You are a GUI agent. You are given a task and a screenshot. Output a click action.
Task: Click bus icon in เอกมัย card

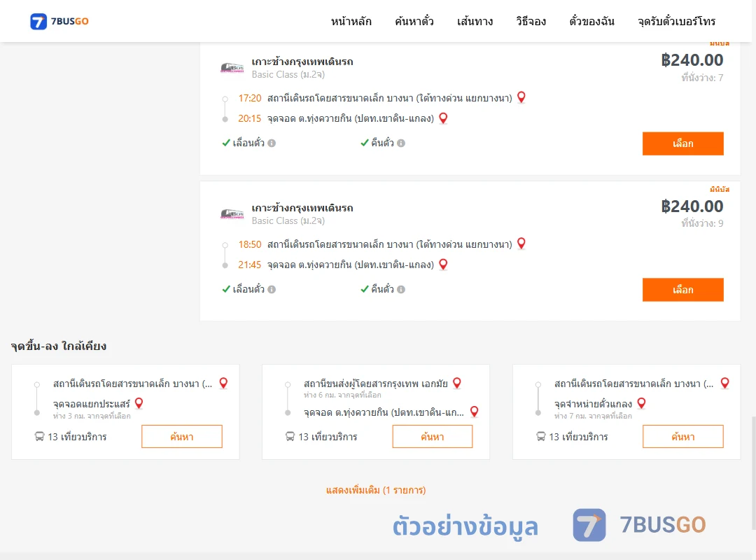point(290,437)
